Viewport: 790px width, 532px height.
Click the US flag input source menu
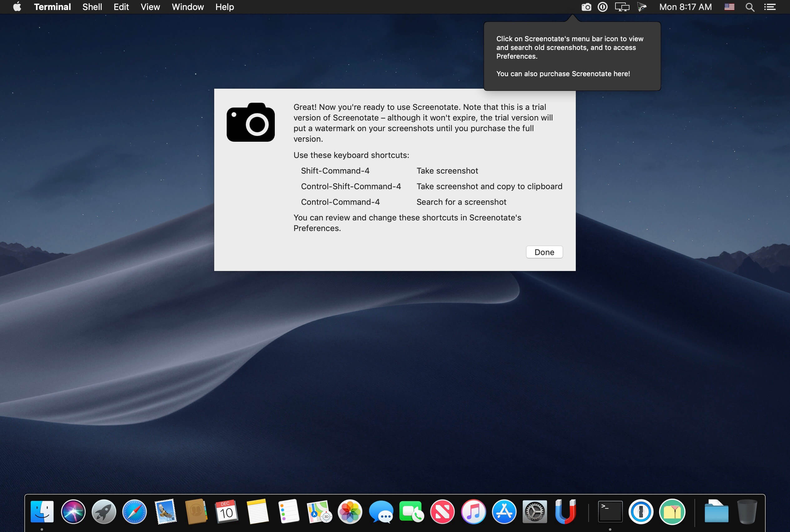coord(729,7)
